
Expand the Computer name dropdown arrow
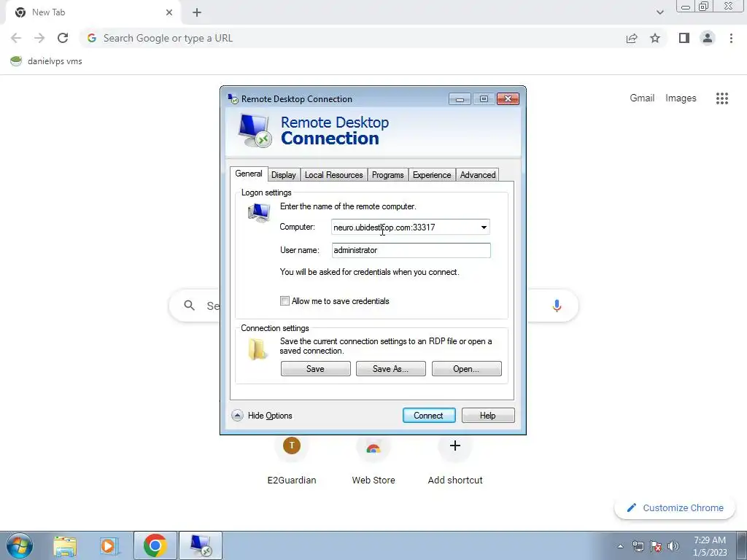[x=484, y=227]
